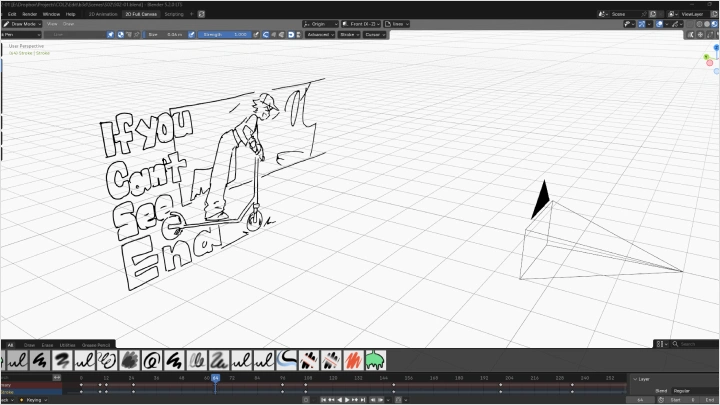
Task: Pick the faded gray pencil brush
Action: click(x=197, y=361)
